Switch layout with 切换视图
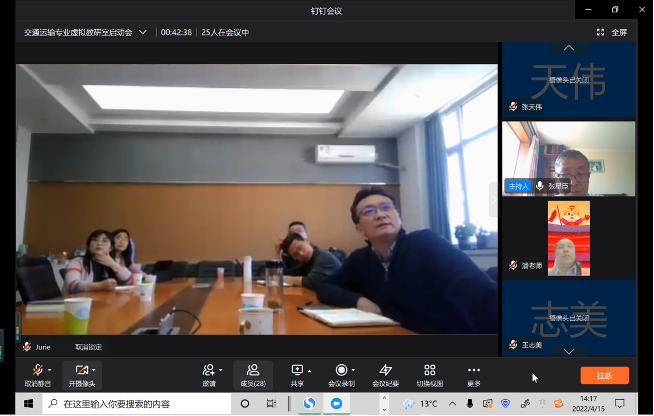The height and width of the screenshot is (416, 654). 430,375
